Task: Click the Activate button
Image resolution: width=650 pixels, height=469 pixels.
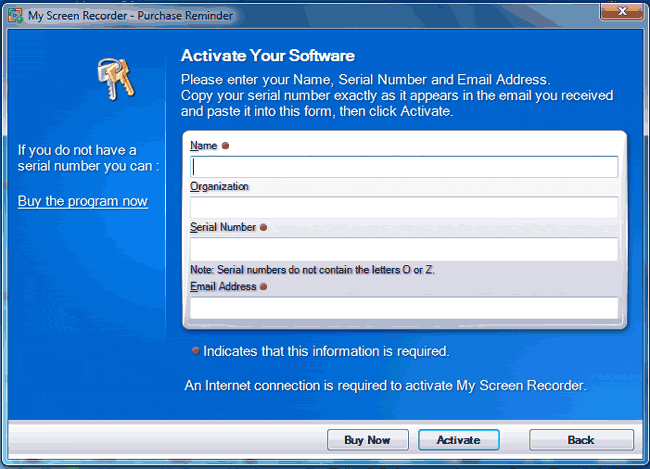Action: click(458, 440)
